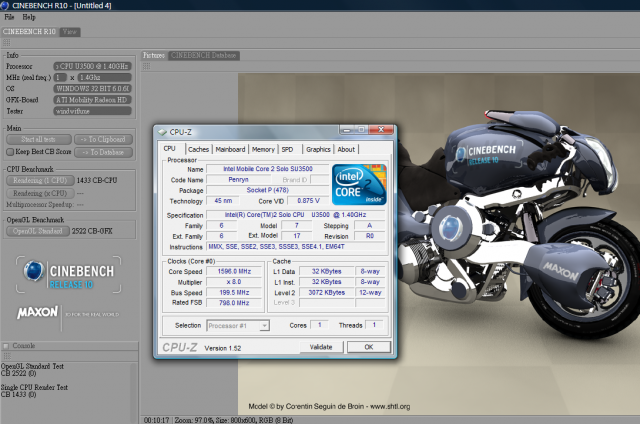Viewport: 640px width, 424px height.
Task: Click the 1433 CB-CPU score
Action: [x=97, y=180]
